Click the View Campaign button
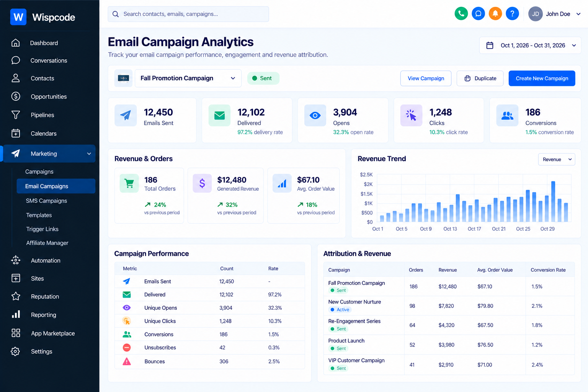This screenshot has width=588, height=392. [x=426, y=78]
